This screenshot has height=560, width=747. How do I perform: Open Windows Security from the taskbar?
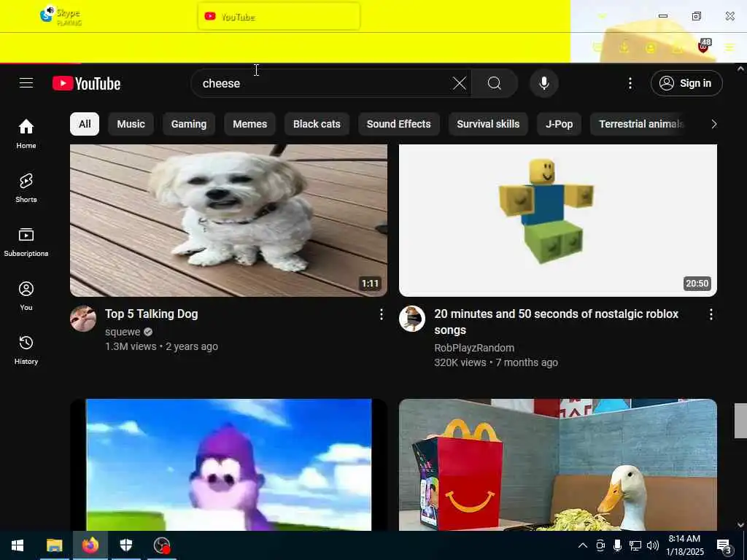click(125, 545)
